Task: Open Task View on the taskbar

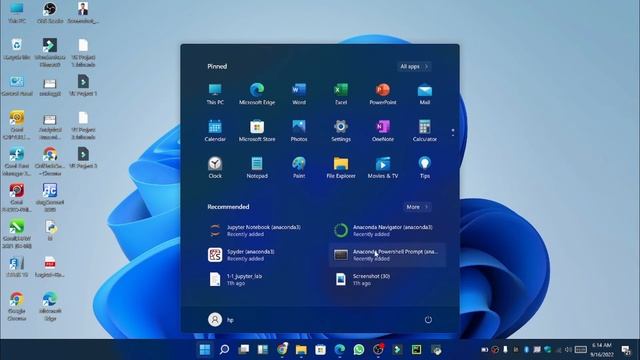Action: [244, 349]
